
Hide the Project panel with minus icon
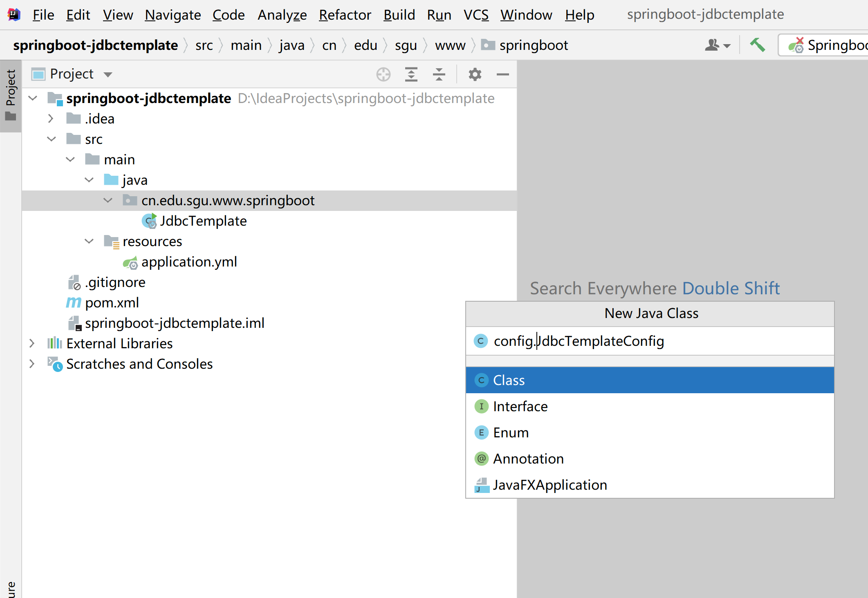click(x=502, y=74)
